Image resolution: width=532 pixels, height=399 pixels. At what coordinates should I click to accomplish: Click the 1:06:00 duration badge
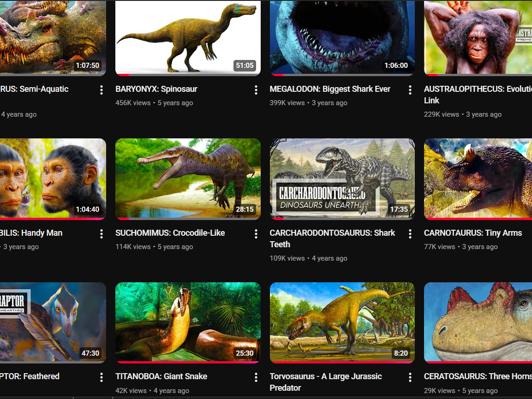pos(396,66)
